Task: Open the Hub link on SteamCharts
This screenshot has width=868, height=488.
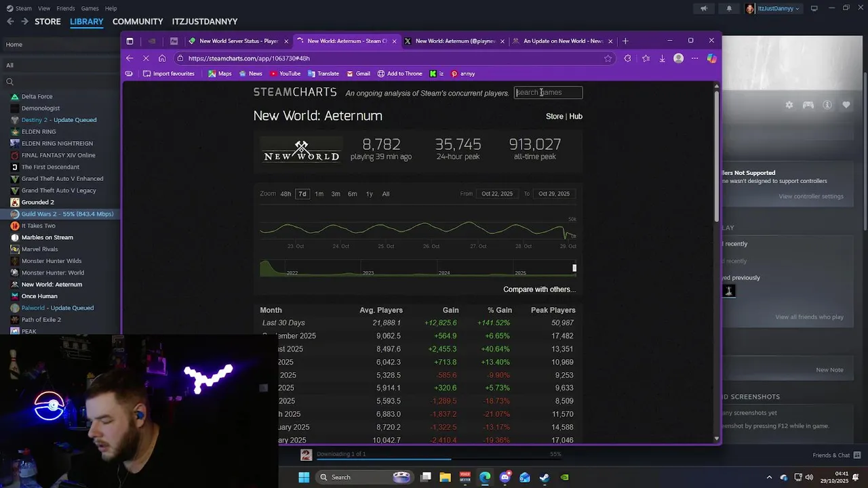Action: tap(576, 117)
